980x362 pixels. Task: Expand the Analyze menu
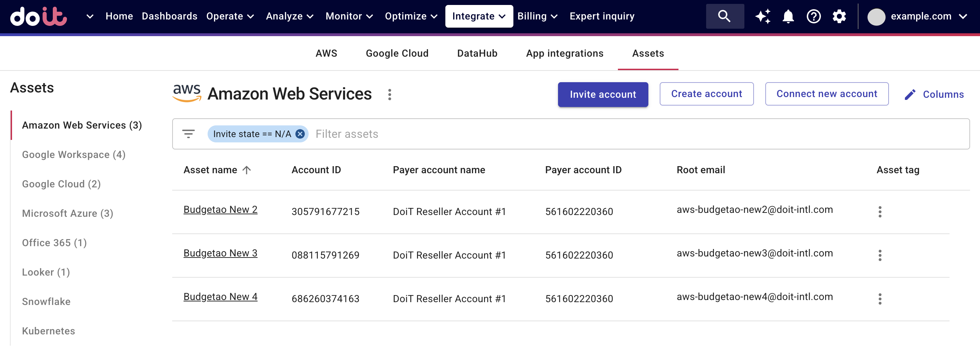[x=289, y=16]
